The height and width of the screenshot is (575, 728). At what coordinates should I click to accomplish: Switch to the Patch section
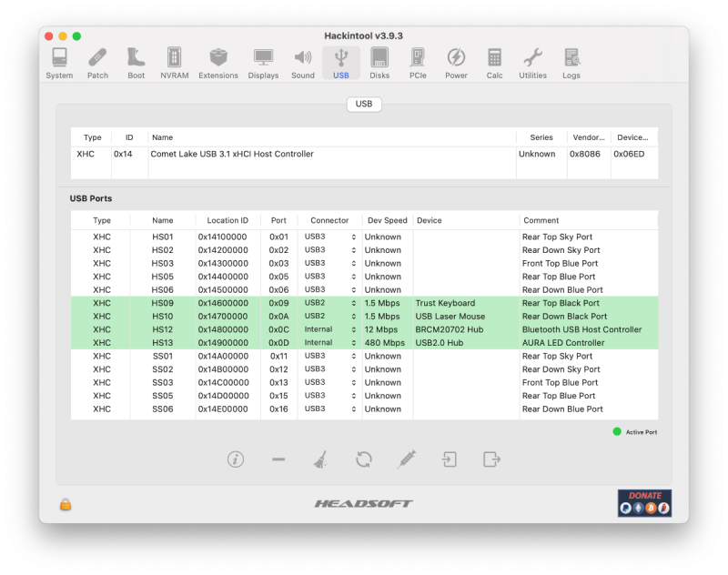click(97, 63)
